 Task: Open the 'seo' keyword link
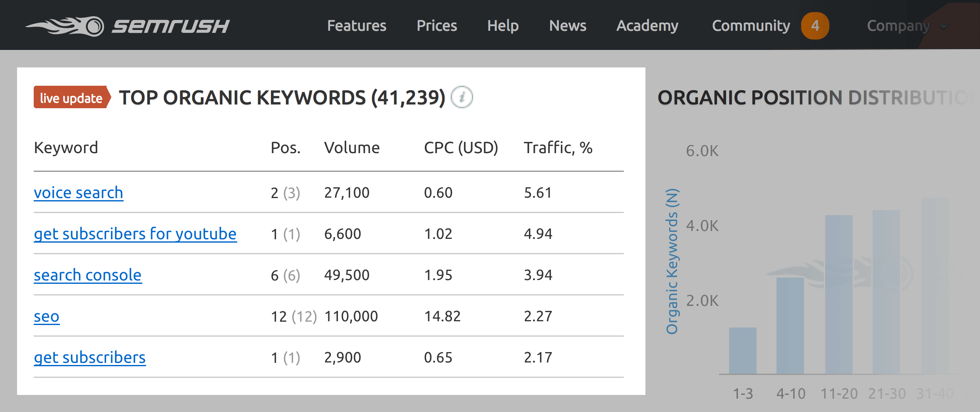(x=47, y=317)
